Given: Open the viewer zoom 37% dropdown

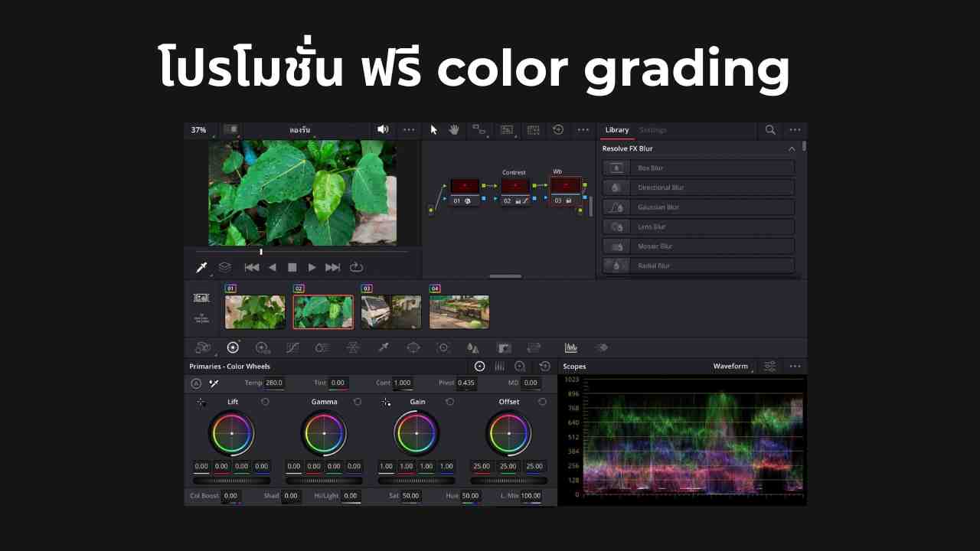Looking at the screenshot, I should coord(199,130).
